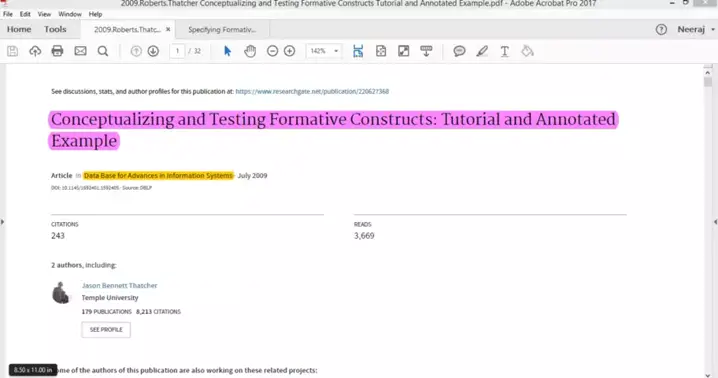718x378 pixels.
Task: Open the Find text magnifier icon
Action: 103,51
